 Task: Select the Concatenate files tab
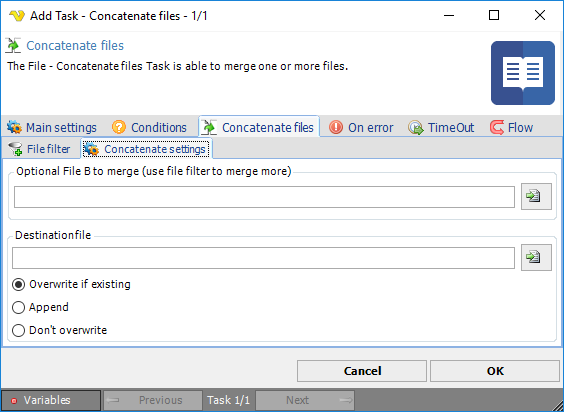point(259,127)
